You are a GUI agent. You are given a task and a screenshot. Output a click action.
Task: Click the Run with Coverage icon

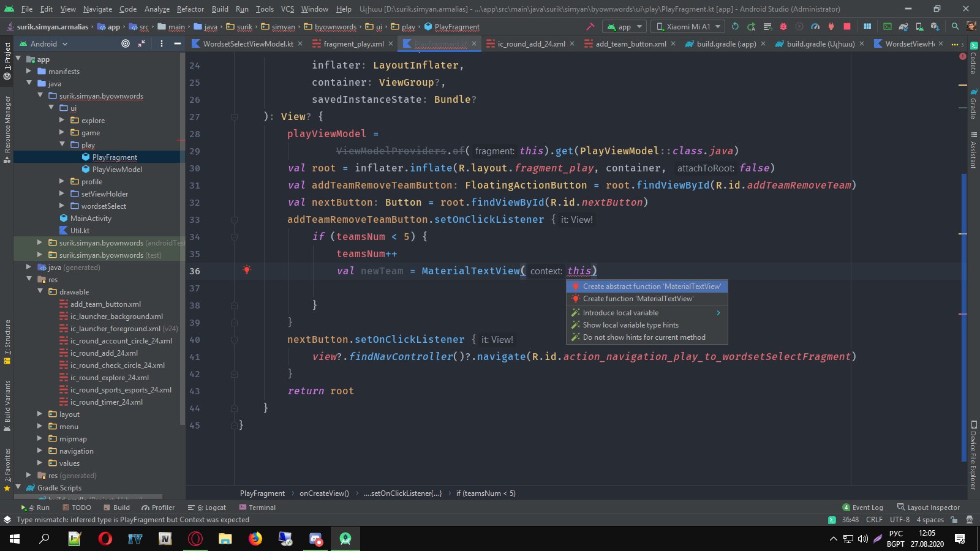click(799, 26)
